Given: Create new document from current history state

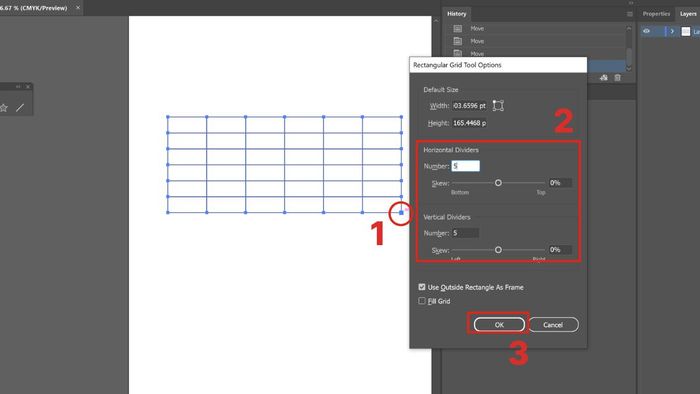Looking at the screenshot, I should pos(604,78).
